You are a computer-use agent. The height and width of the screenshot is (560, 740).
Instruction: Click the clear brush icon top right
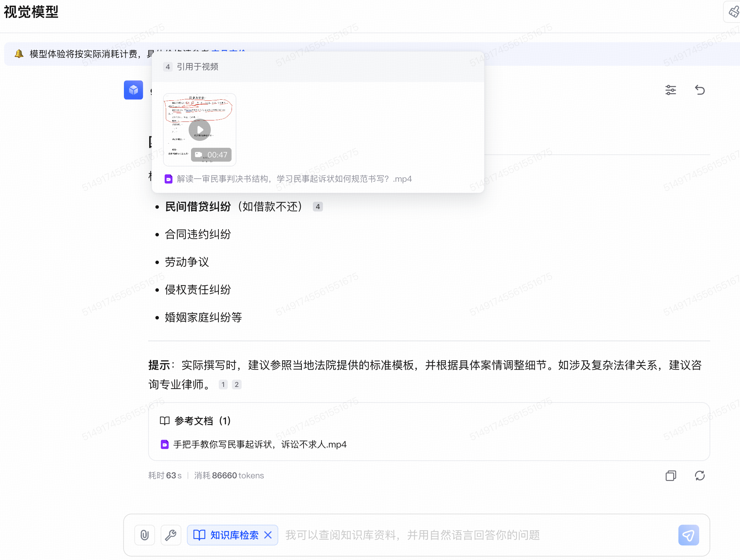[x=733, y=12]
